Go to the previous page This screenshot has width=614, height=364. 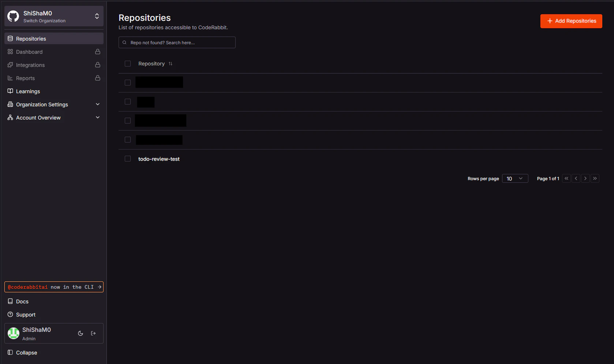576,178
